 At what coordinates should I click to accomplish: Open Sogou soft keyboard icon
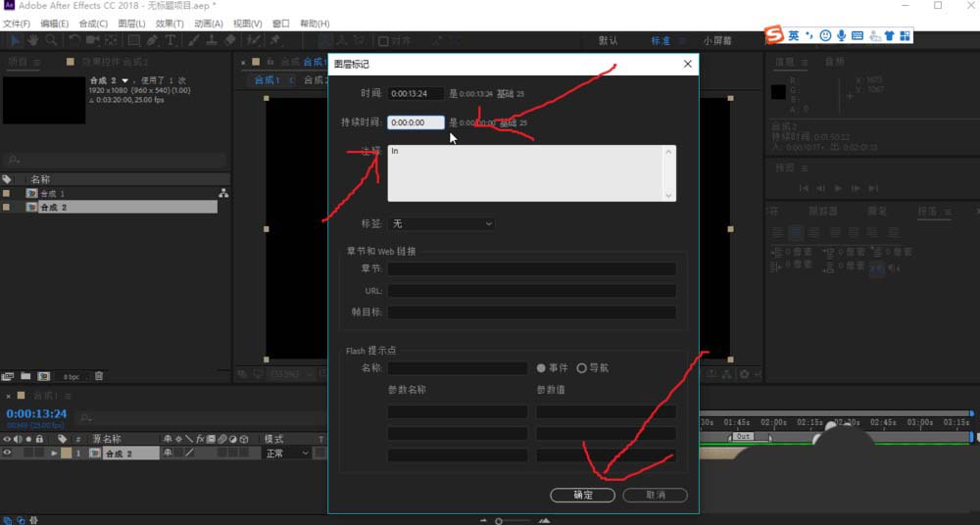click(x=857, y=35)
